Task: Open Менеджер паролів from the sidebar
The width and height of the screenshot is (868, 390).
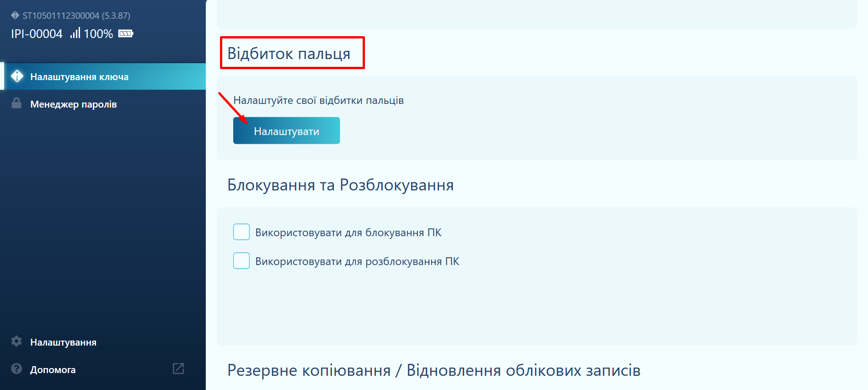Action: click(73, 104)
